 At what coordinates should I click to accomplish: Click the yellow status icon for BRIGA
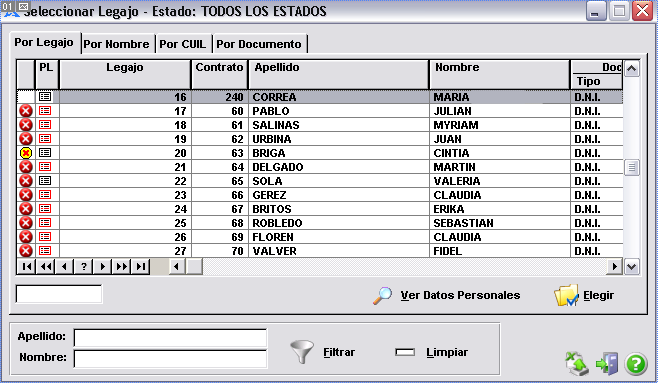pos(26,153)
